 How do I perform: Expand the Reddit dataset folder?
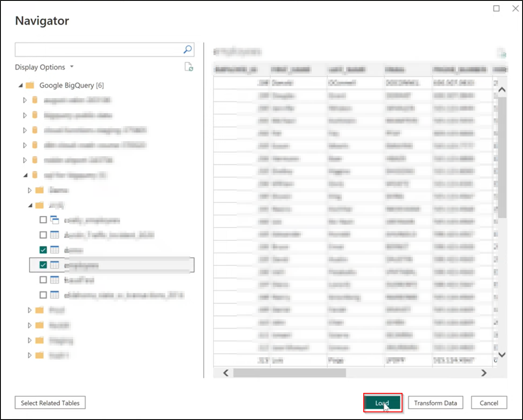[30, 325]
